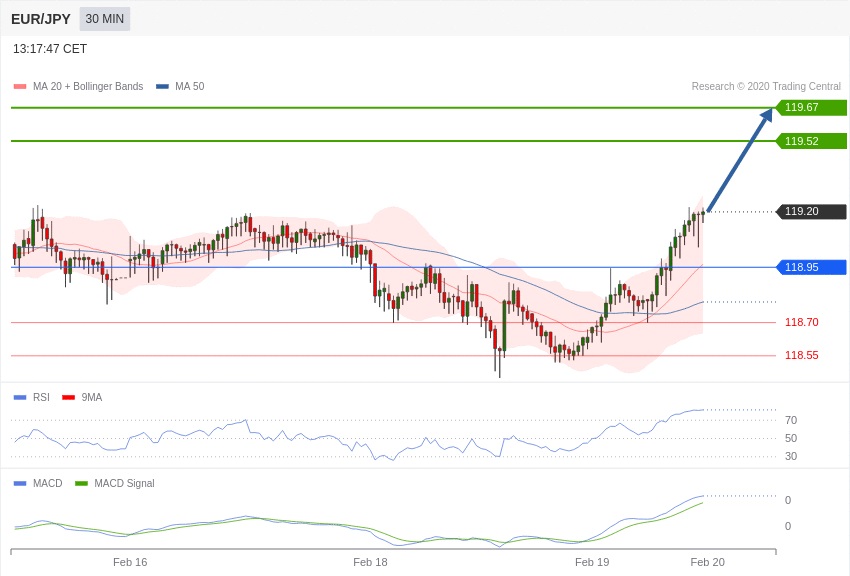Viewport: 850px width, 576px height.
Task: Select the 9MA legend label
Action: point(92,397)
